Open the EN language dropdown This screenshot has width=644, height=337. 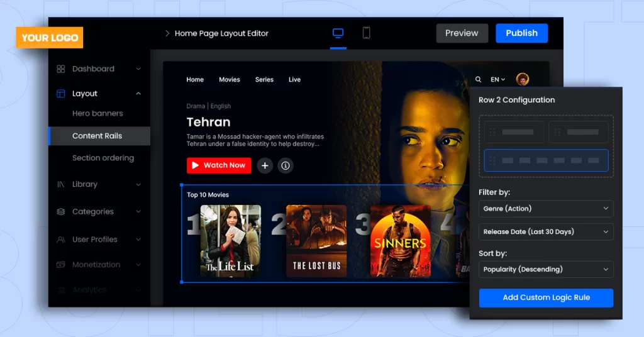(x=498, y=80)
